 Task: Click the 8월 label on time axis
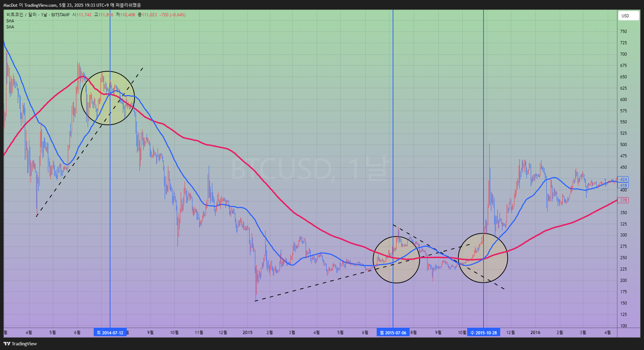click(414, 333)
